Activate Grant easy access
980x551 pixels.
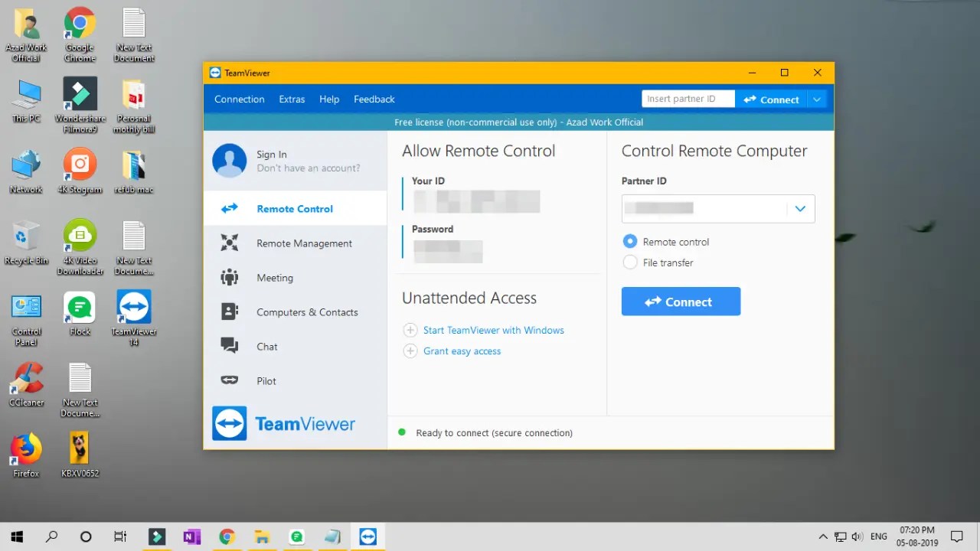(462, 350)
